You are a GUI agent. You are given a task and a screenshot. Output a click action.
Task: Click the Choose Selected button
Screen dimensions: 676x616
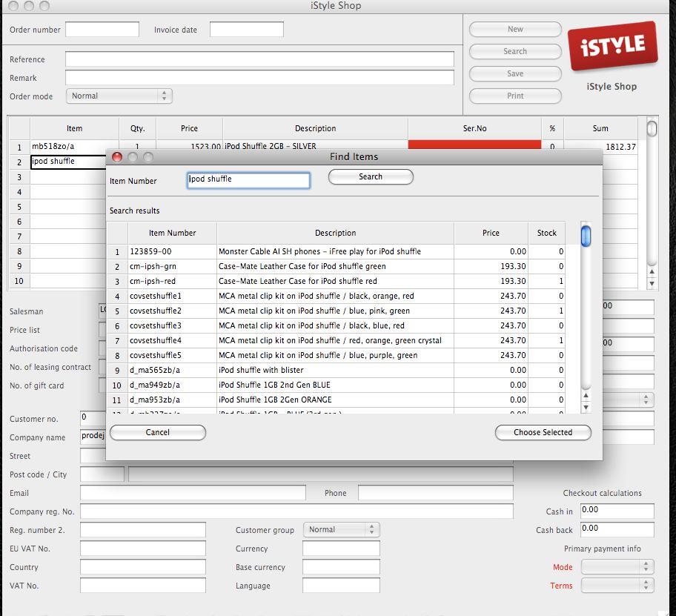pyautogui.click(x=543, y=432)
